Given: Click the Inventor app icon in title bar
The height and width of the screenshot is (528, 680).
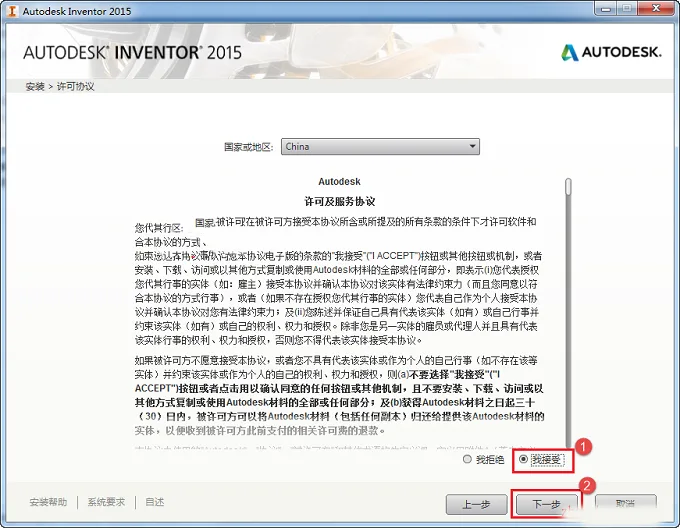Looking at the screenshot, I should pos(12,11).
